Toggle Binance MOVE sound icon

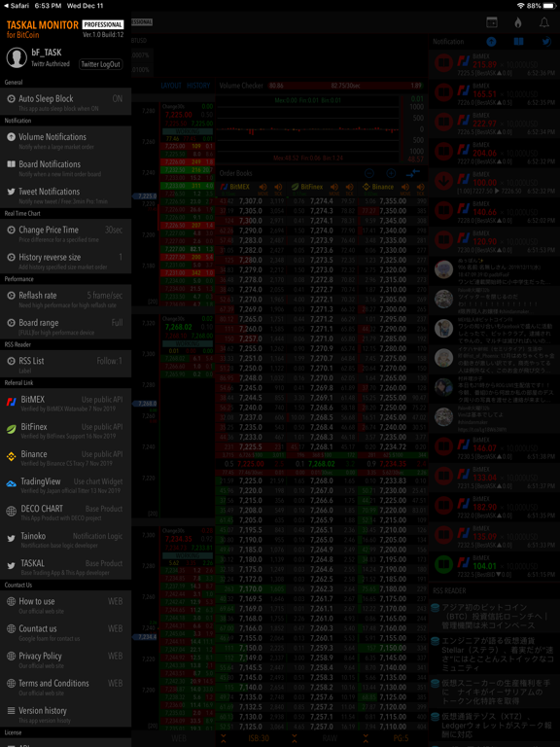[405, 188]
